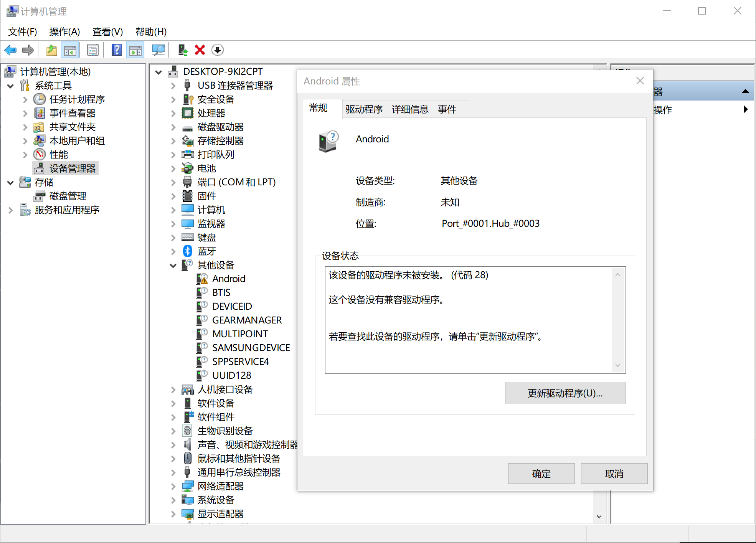Click the Update driver toolbar icon

coord(183,50)
